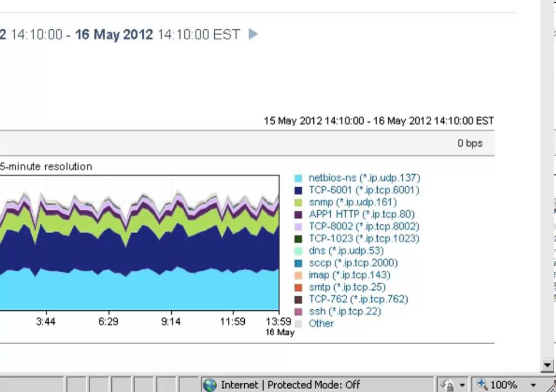Image resolution: width=556 pixels, height=392 pixels.
Task: Click the '16 May' axis date label
Action: coord(280,333)
